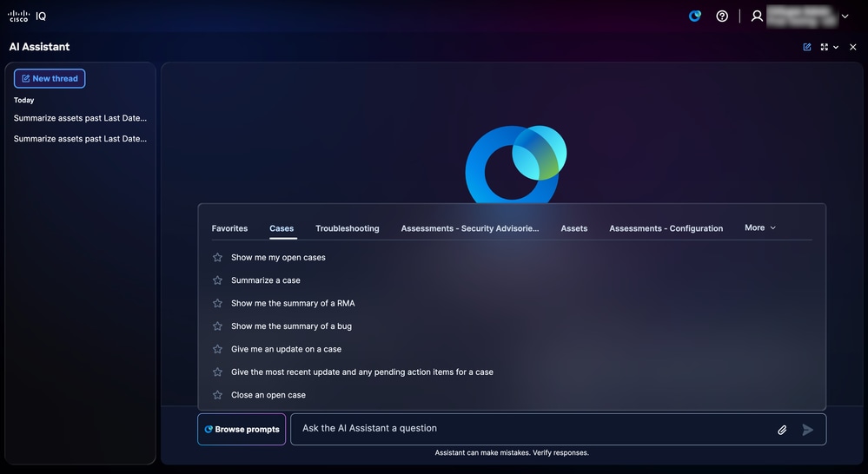Select prompt 'Show me the summary of a bug'
Screen dimensions: 868x474
tap(291, 326)
